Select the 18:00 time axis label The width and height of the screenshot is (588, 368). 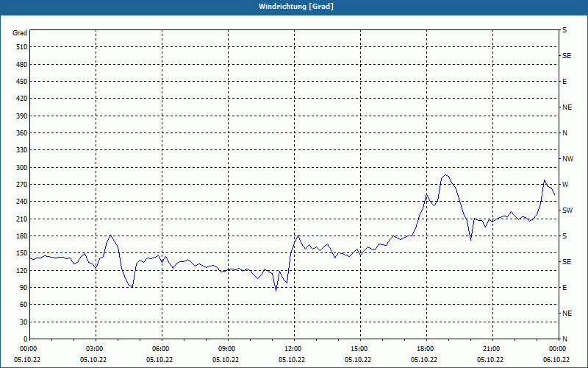[426, 349]
